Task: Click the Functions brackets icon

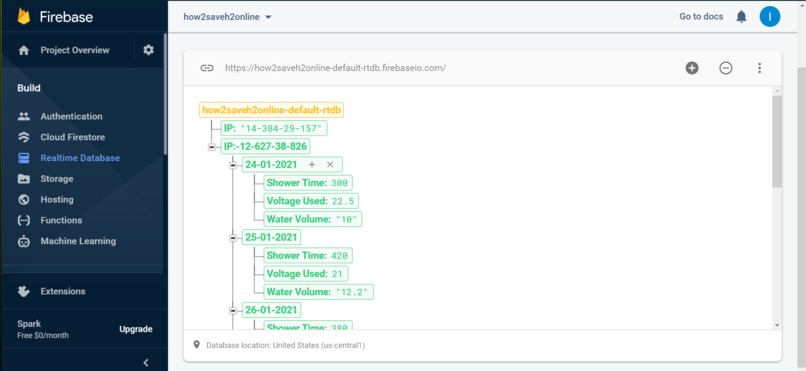Action: [x=24, y=220]
